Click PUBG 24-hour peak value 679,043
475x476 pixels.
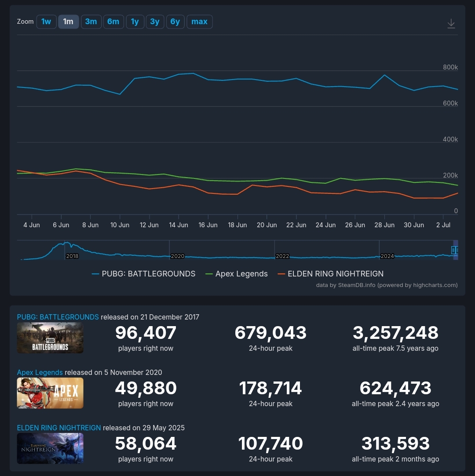pos(270,333)
